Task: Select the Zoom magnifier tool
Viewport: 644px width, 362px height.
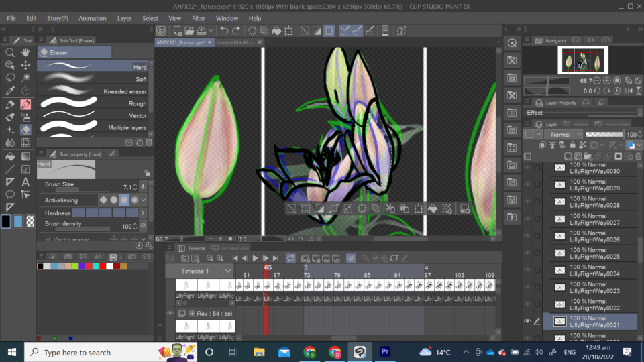Action: [x=10, y=52]
